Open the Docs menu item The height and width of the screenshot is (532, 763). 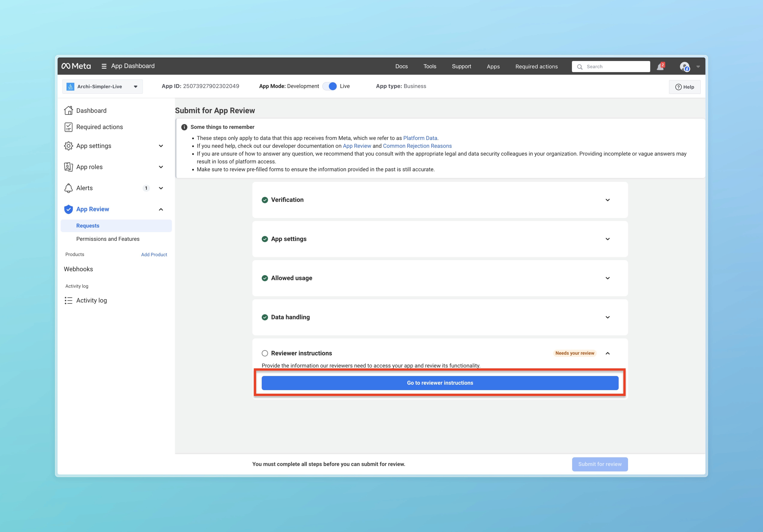click(x=401, y=66)
